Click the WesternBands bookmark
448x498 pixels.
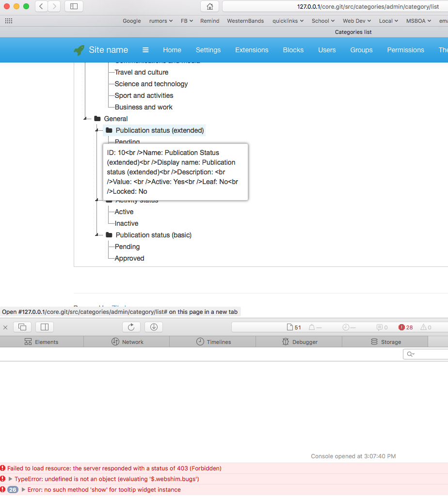245,21
